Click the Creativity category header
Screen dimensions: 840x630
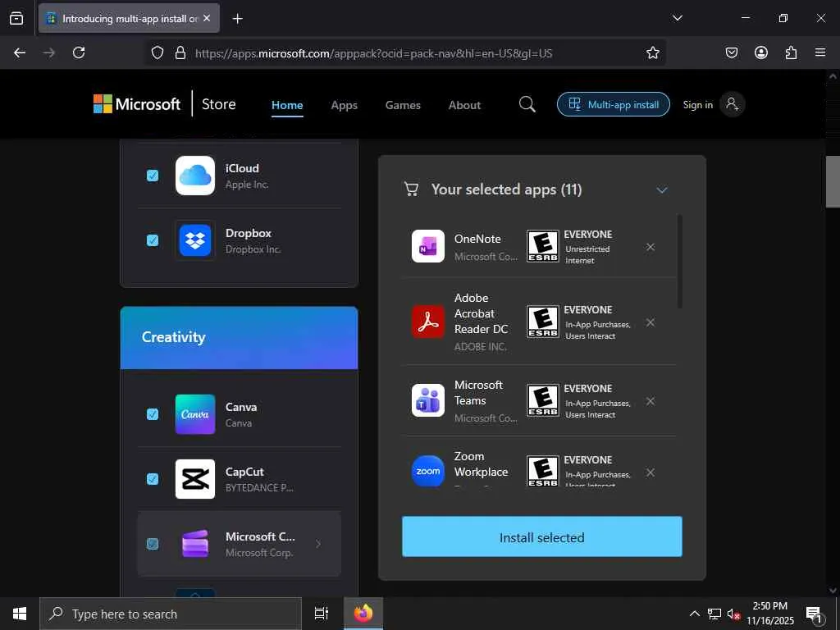coord(239,337)
